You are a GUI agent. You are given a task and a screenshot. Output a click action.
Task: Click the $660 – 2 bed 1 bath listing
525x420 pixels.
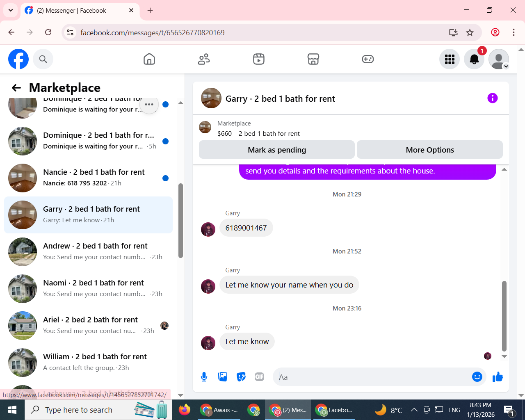tap(258, 133)
